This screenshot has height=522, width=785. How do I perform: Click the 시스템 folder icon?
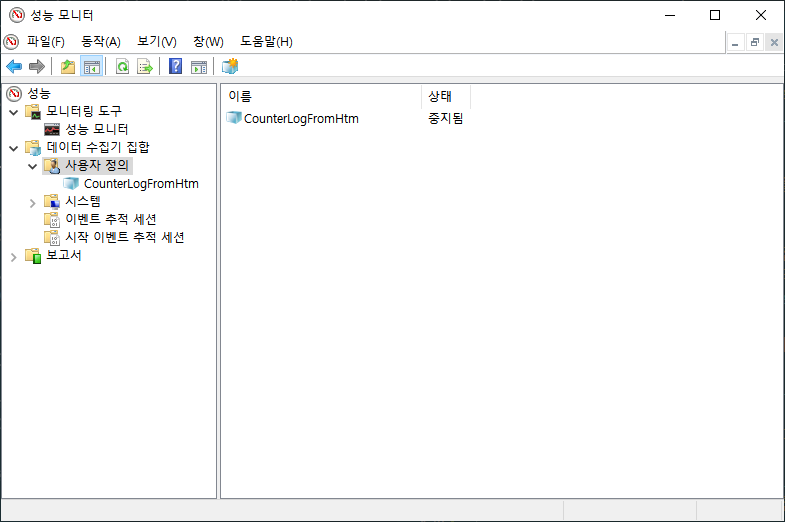[52, 202]
